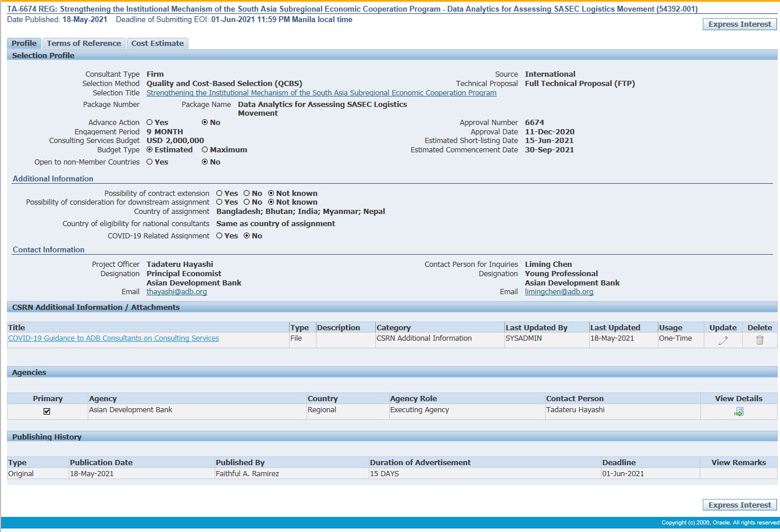
Task: Select No for Open to non-Member Countries
Action: click(x=205, y=162)
